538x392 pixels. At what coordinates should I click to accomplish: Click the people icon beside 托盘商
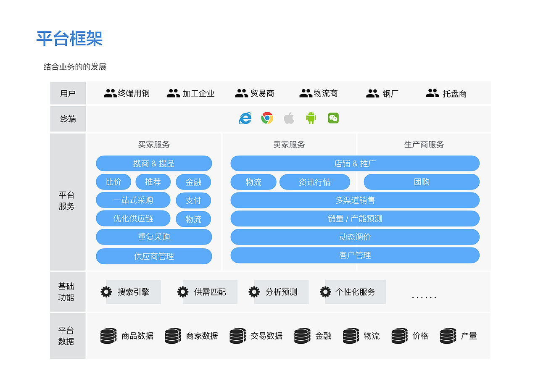(433, 93)
